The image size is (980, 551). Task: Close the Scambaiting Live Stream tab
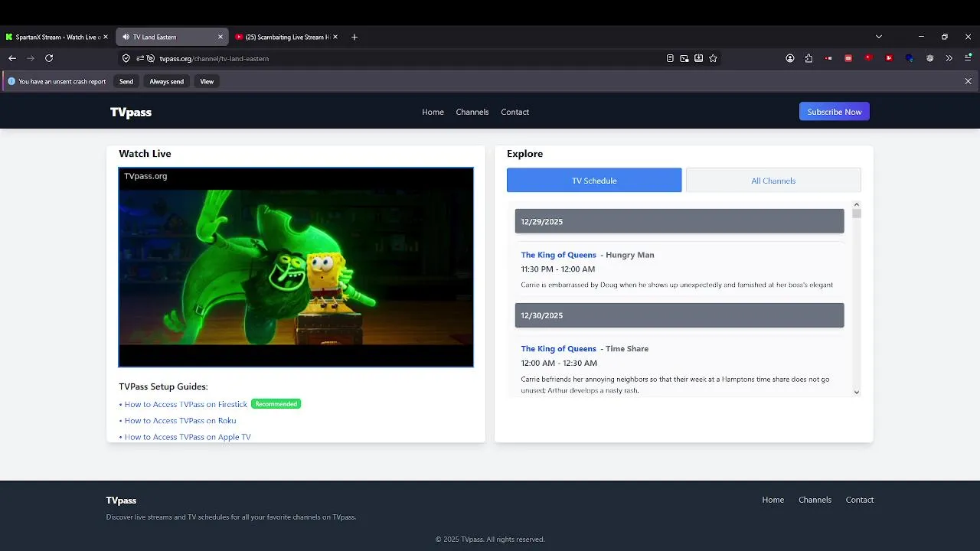pos(336,37)
